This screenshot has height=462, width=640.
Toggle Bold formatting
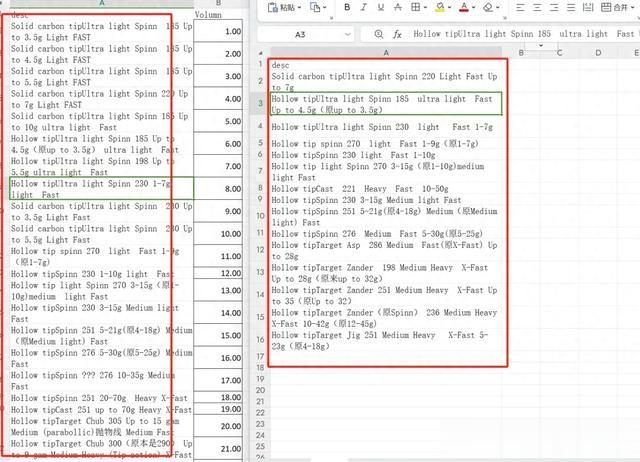pyautogui.click(x=347, y=7)
